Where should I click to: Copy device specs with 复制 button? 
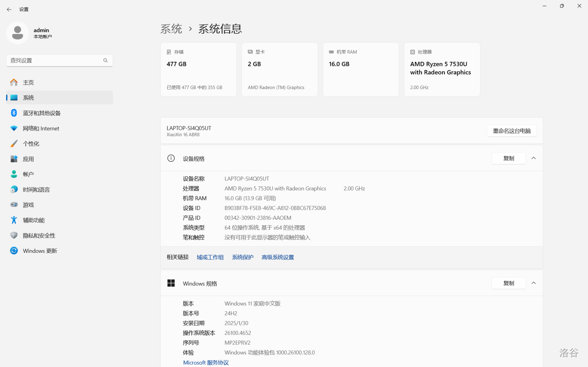tap(508, 158)
